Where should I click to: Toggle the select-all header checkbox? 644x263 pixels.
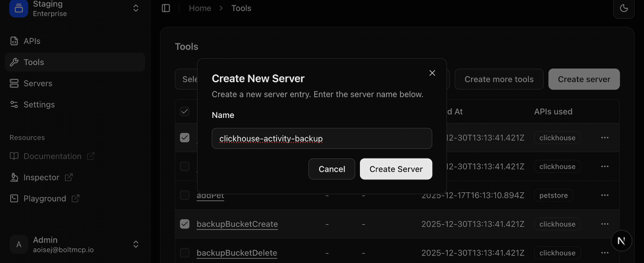(185, 111)
